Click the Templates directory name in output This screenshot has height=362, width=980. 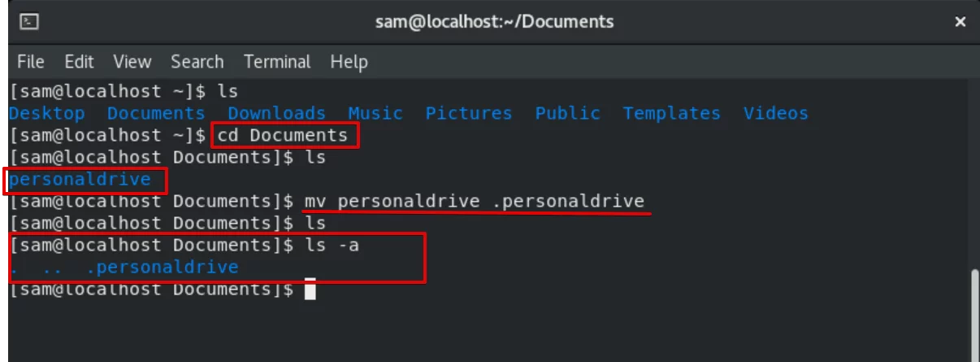(x=672, y=113)
